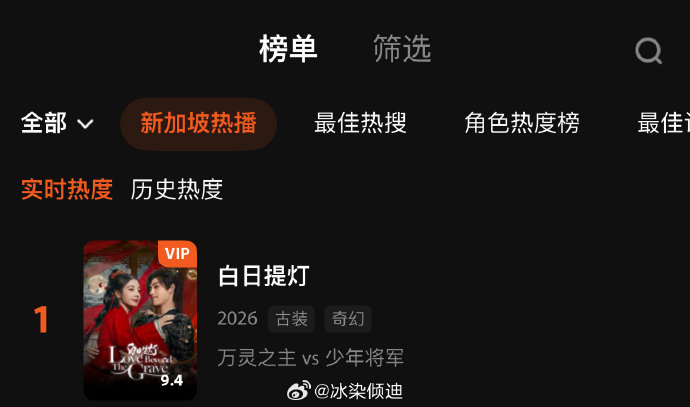Switch to the 筛选 tab
690x407 pixels.
(402, 48)
